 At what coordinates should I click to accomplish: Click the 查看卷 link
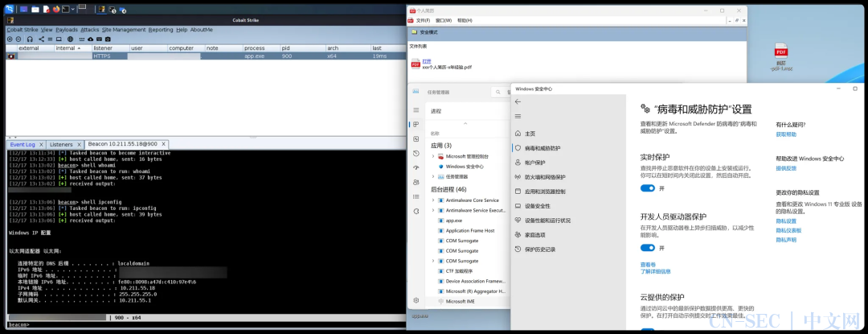[648, 264]
